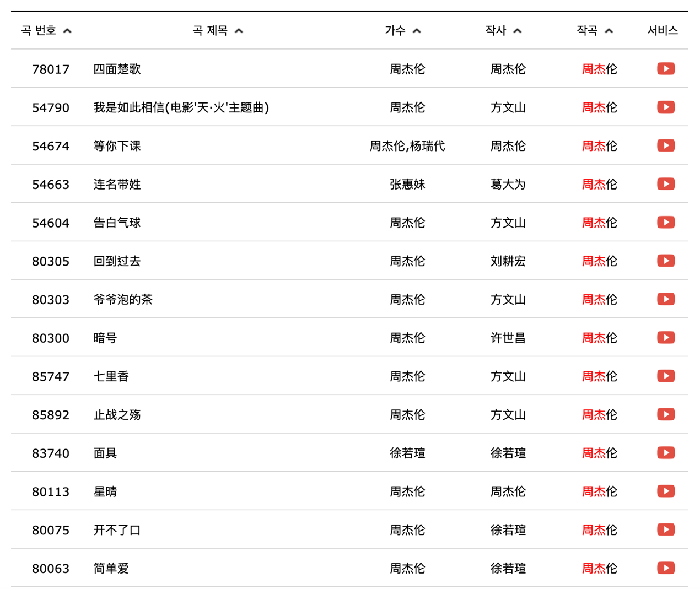This screenshot has height=589, width=700.
Task: Sort by title using the 곡 제목 arrow
Action: (239, 31)
